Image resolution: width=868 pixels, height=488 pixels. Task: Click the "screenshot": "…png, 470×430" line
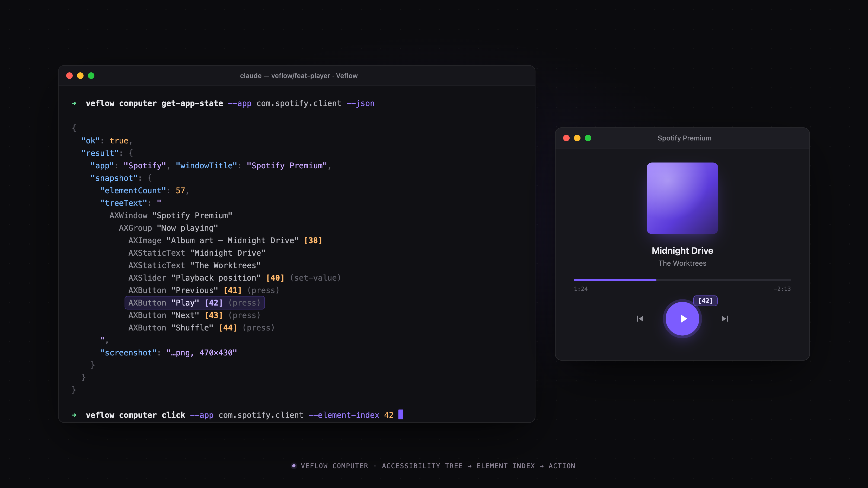168,353
